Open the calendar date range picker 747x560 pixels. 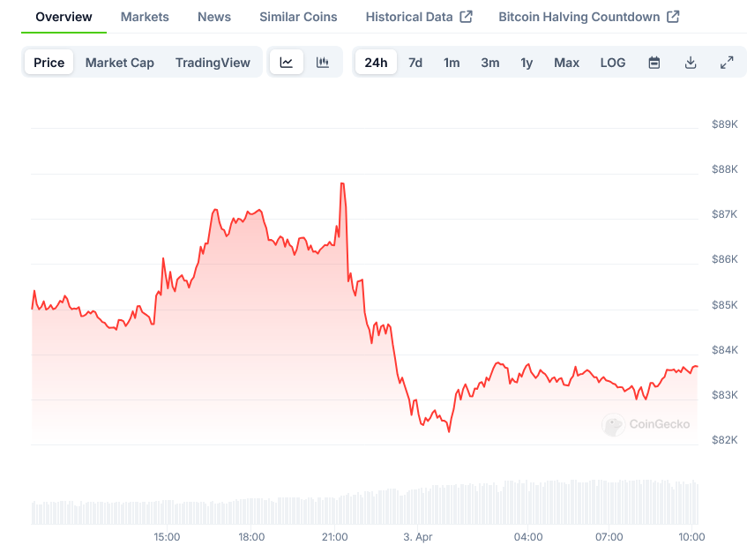[654, 63]
